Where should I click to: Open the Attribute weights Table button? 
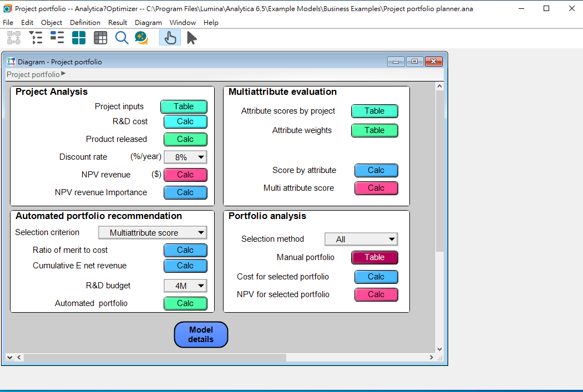point(374,130)
